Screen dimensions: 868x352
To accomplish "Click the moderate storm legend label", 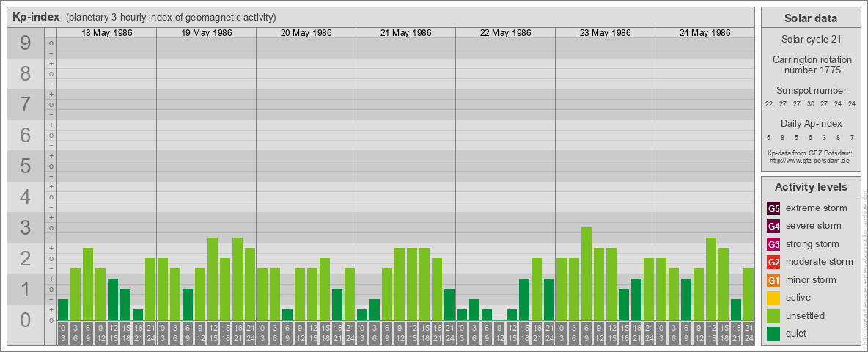I will tap(820, 262).
